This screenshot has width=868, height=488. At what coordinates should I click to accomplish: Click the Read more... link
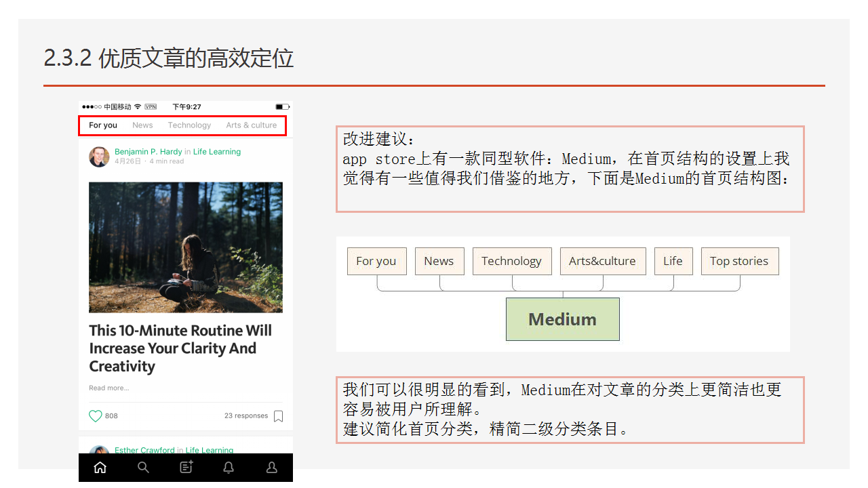pyautogui.click(x=108, y=388)
